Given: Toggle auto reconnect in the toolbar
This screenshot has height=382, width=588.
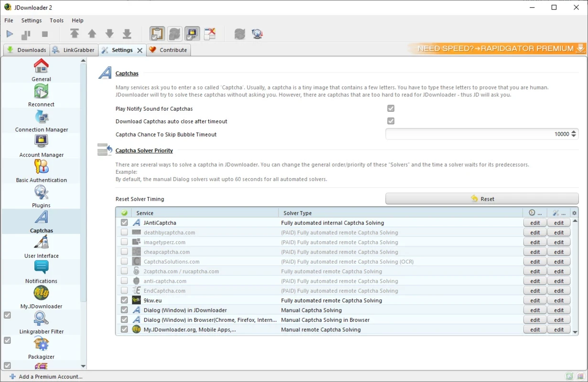Looking at the screenshot, I should 175,34.
